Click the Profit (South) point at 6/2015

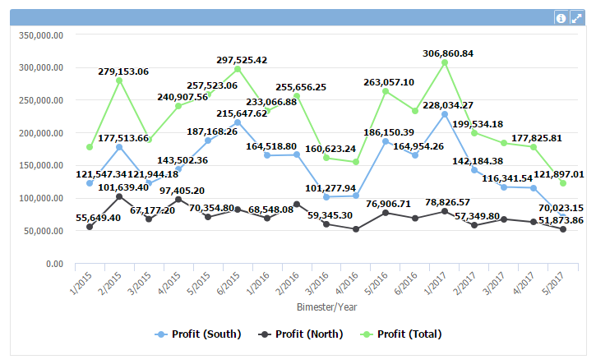(x=238, y=122)
